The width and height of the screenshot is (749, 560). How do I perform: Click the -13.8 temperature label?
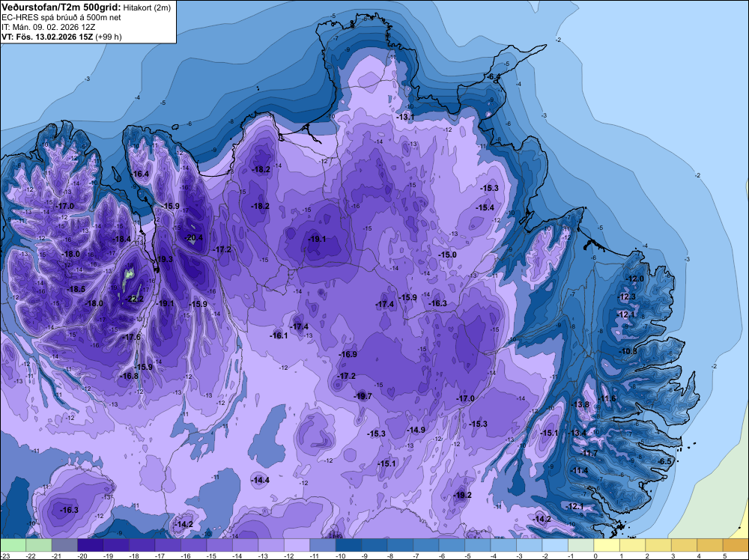580,405
